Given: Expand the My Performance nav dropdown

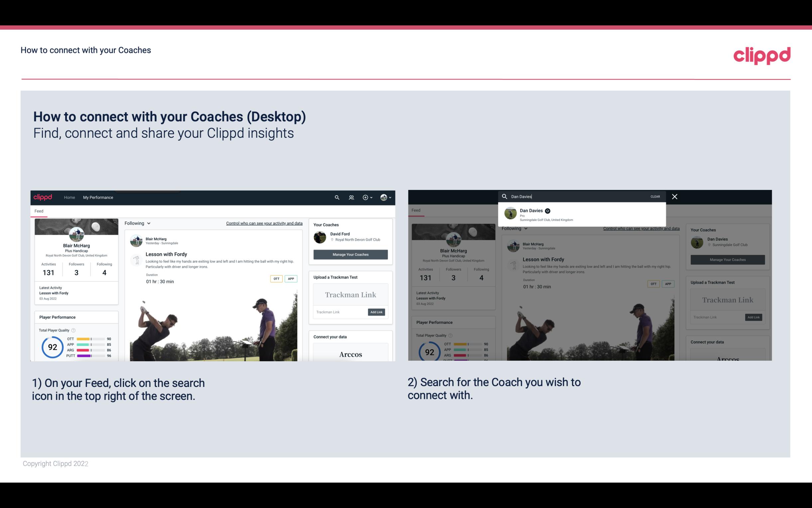Looking at the screenshot, I should 98,197.
